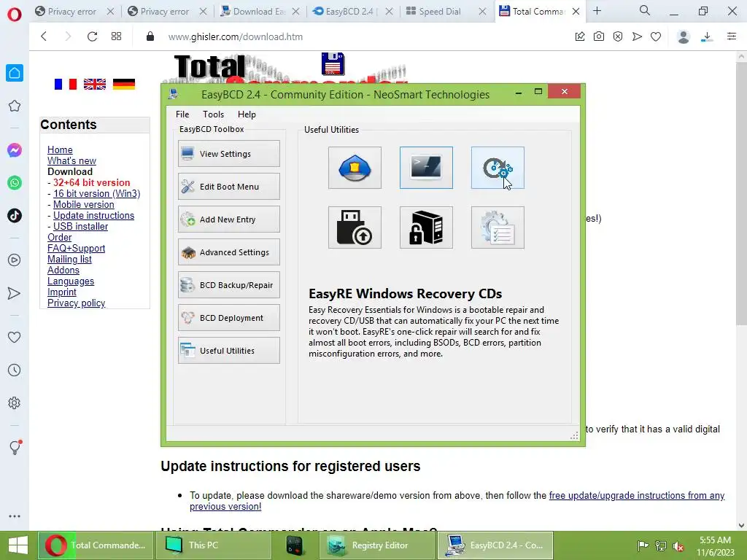Open browser downloads icon
This screenshot has width=747, height=560.
point(707,36)
